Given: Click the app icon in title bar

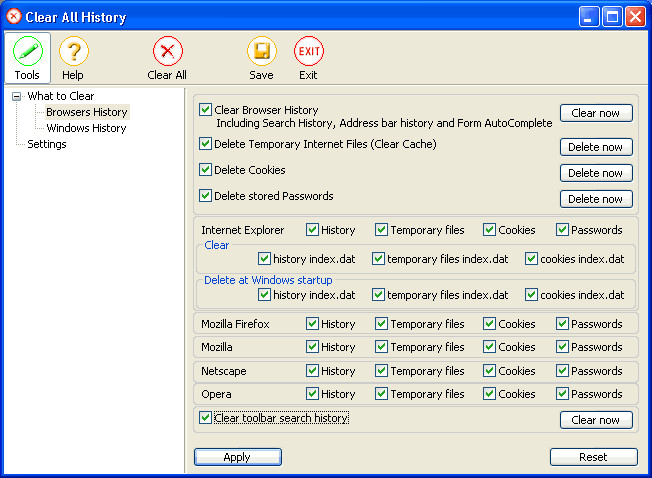Looking at the screenshot, I should coord(14,17).
